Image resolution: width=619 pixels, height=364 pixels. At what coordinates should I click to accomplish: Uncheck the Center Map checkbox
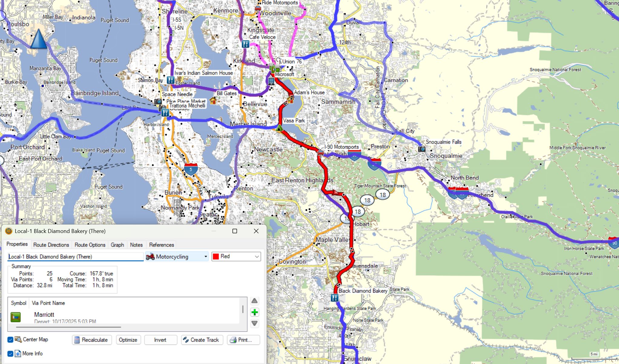pyautogui.click(x=10, y=339)
